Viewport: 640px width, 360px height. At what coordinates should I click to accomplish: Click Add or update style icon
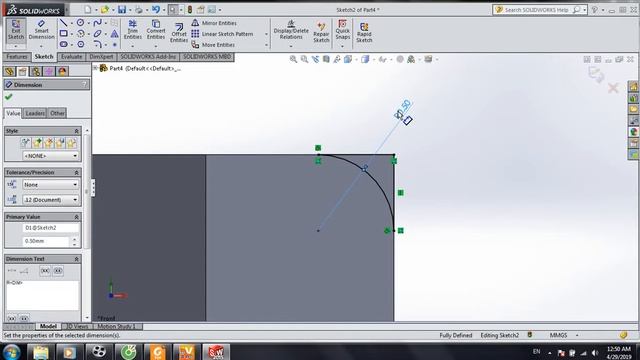point(37,143)
